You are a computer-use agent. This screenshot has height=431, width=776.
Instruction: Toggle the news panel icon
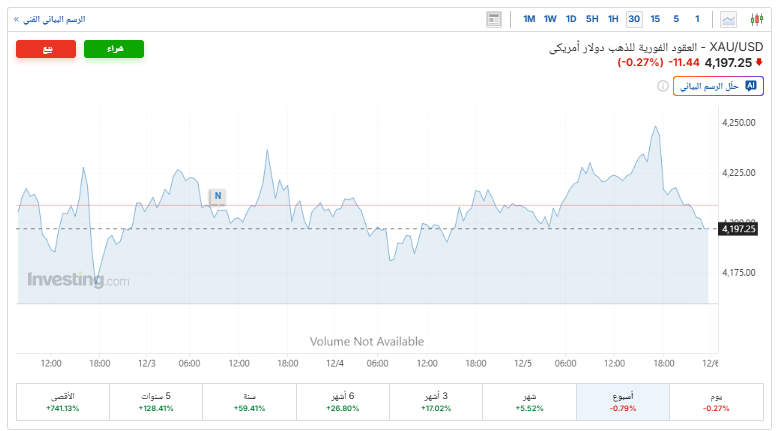point(494,19)
